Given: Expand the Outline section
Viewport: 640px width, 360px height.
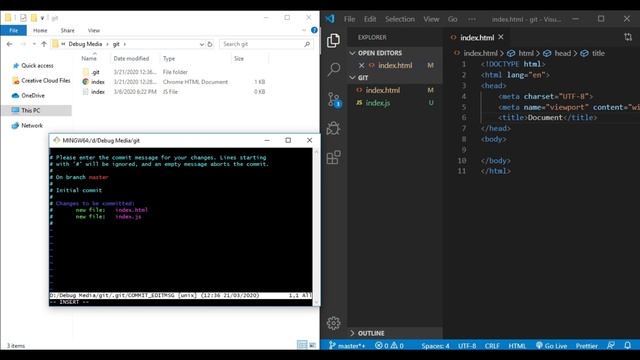Looking at the screenshot, I should tap(353, 333).
